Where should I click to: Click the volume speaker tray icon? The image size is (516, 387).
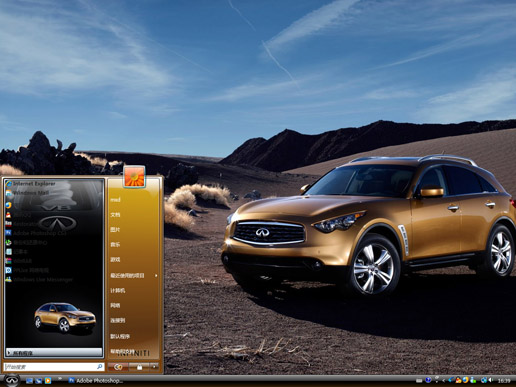(x=491, y=380)
